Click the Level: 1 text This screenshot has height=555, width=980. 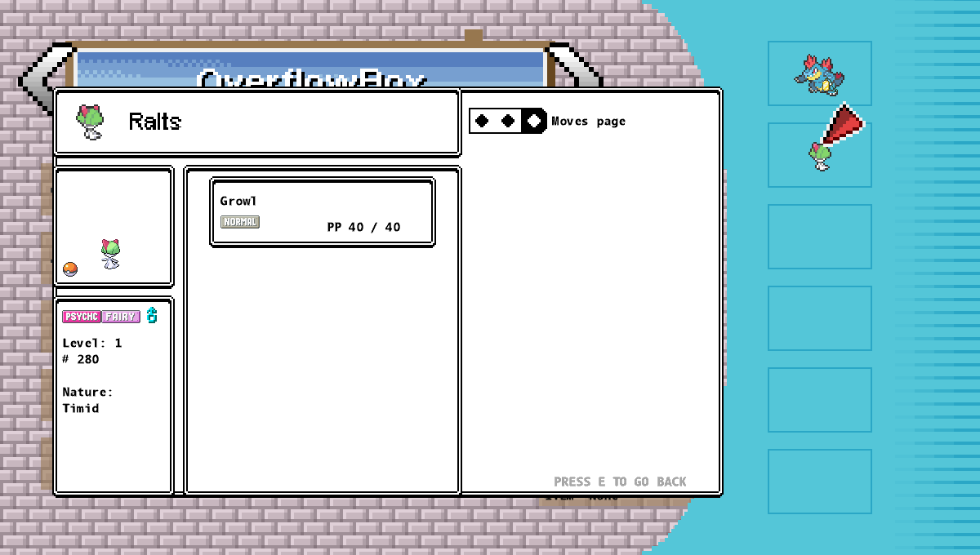point(92,343)
